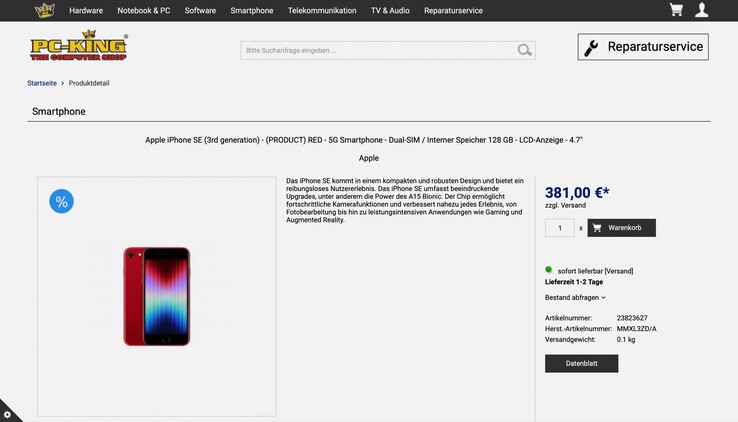Click the price 381,00 €
Screen dimensions: 738x422
(577, 192)
